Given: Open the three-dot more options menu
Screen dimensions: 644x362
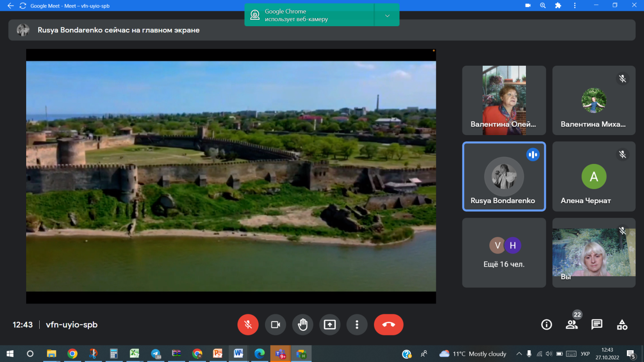Looking at the screenshot, I should pyautogui.click(x=357, y=325).
